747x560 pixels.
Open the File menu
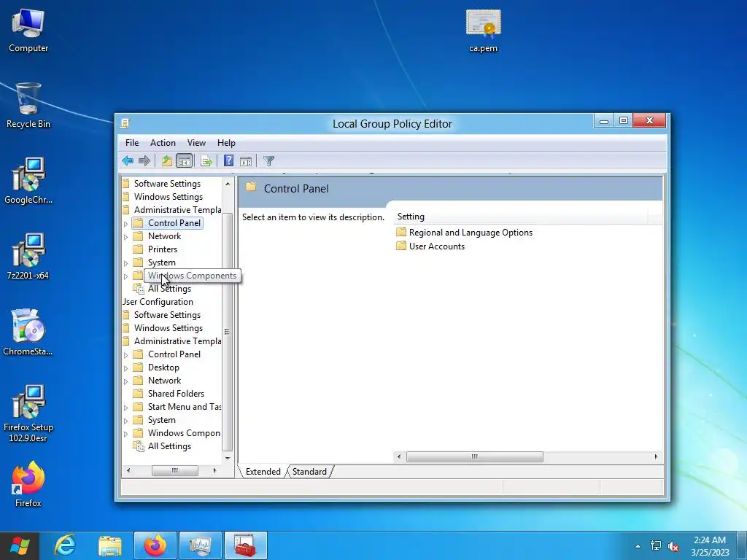pyautogui.click(x=132, y=143)
